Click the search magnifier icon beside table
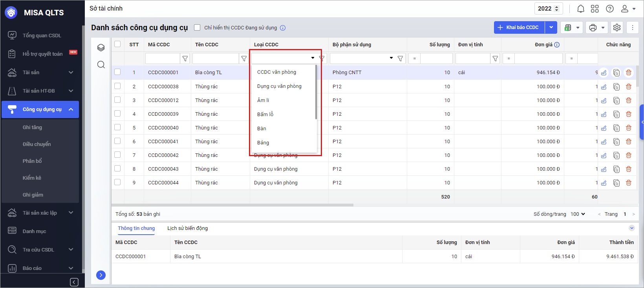644x288 pixels. pos(101,65)
